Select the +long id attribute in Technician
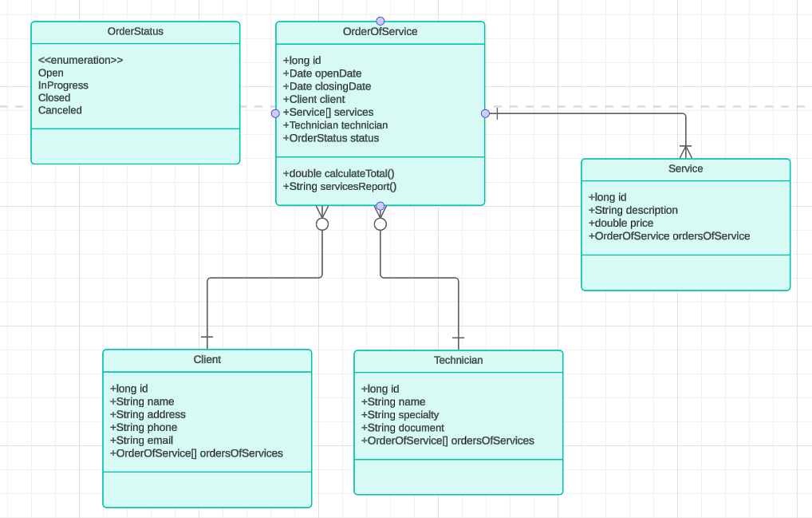This screenshot has width=812, height=518. [380, 389]
